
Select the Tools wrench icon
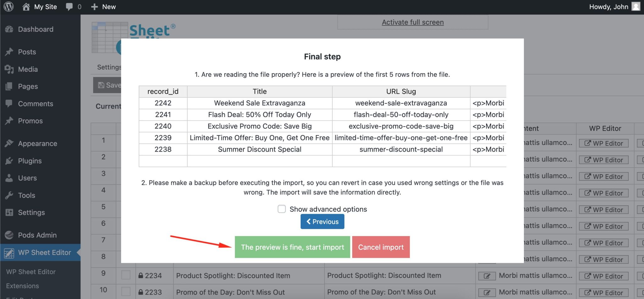pos(8,195)
